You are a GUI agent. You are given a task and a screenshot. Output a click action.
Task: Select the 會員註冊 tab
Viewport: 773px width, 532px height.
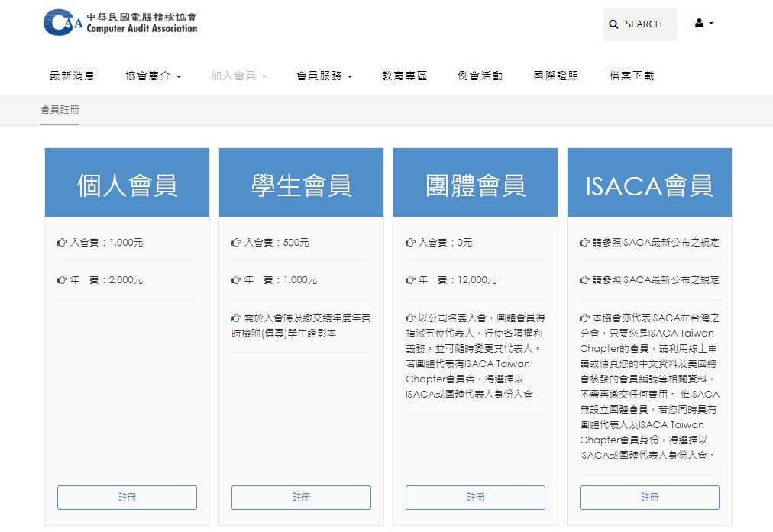60,110
